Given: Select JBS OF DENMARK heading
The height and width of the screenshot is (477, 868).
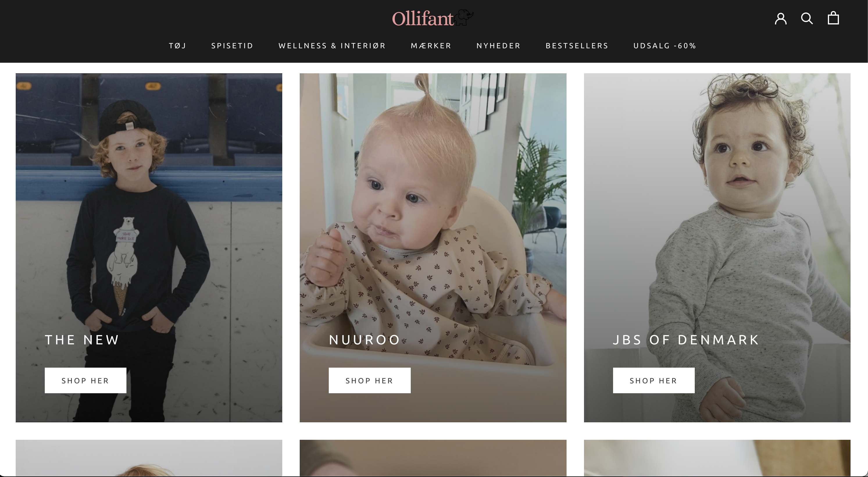Looking at the screenshot, I should tap(686, 340).
